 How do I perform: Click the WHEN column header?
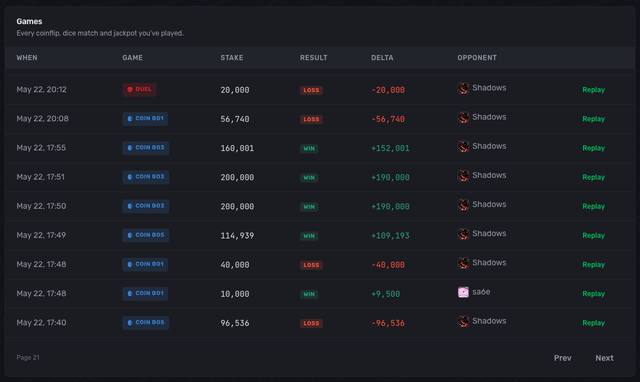27,58
